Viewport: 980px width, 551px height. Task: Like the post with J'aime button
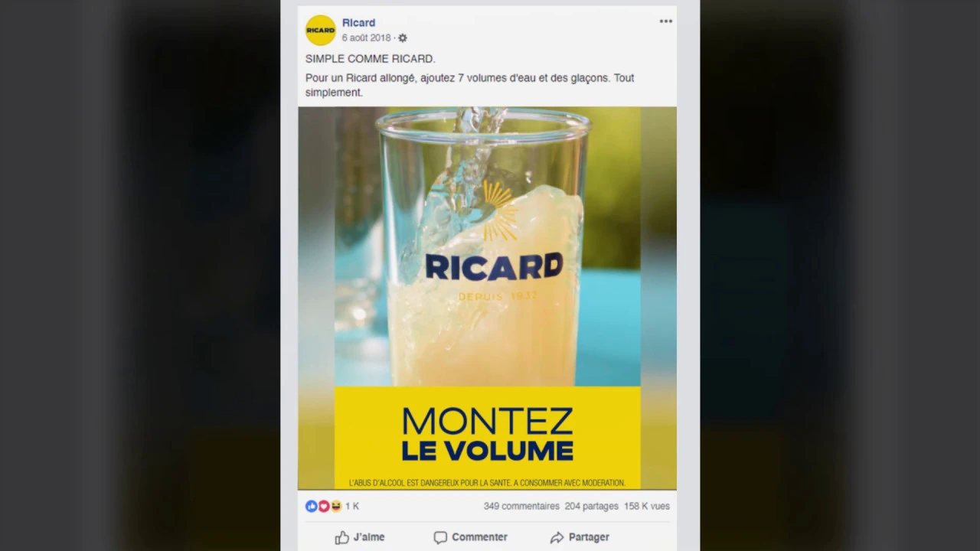360,537
